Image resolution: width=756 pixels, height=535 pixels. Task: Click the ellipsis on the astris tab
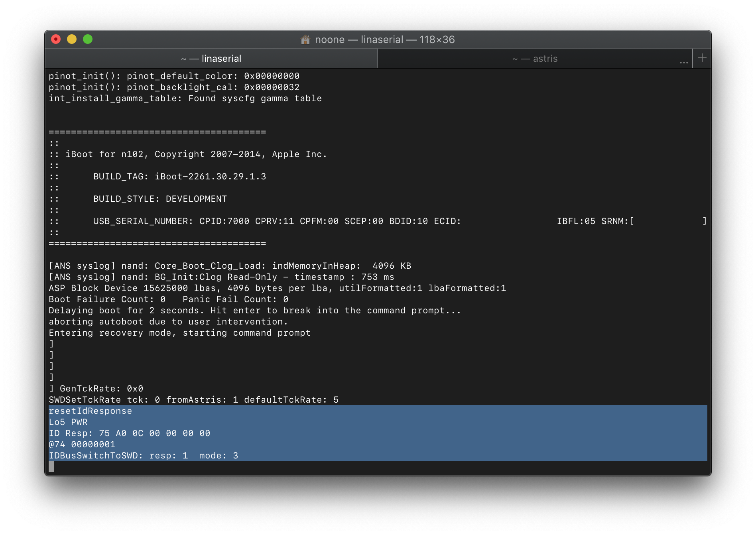[684, 62]
